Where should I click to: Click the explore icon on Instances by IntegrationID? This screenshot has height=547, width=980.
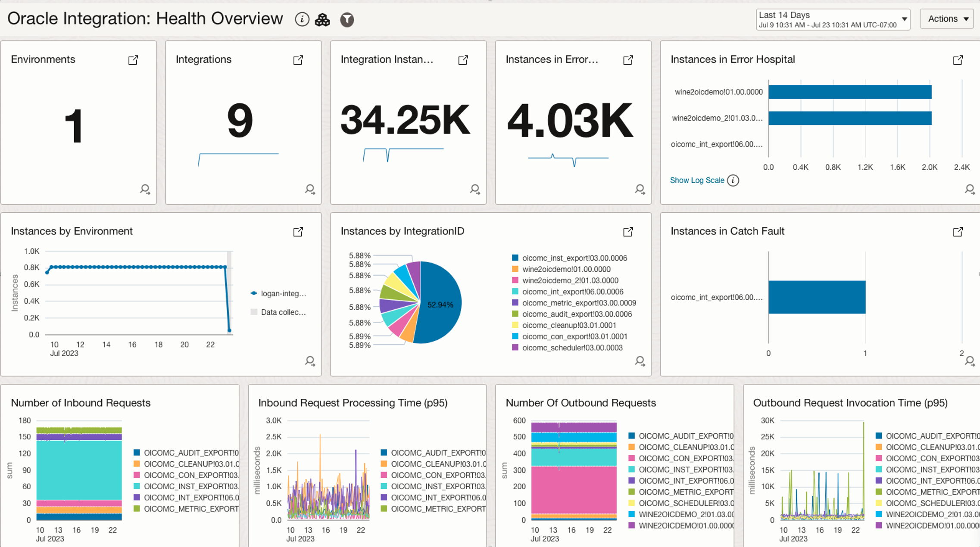[x=640, y=362]
